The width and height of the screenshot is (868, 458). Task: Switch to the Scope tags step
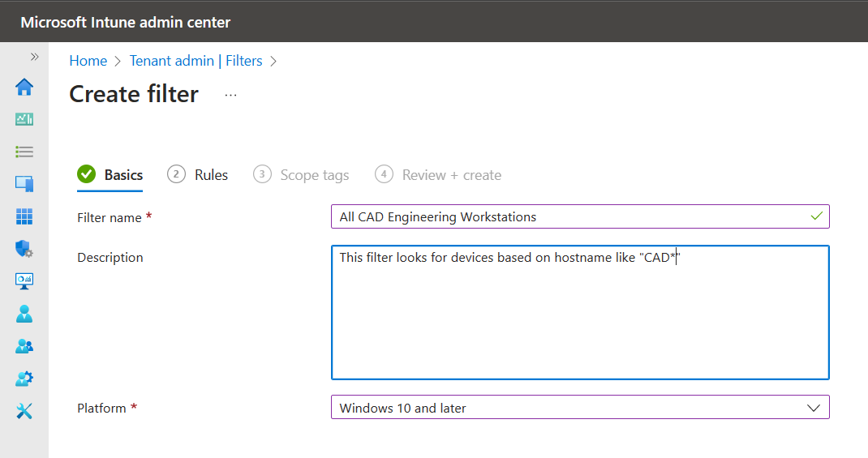(301, 175)
